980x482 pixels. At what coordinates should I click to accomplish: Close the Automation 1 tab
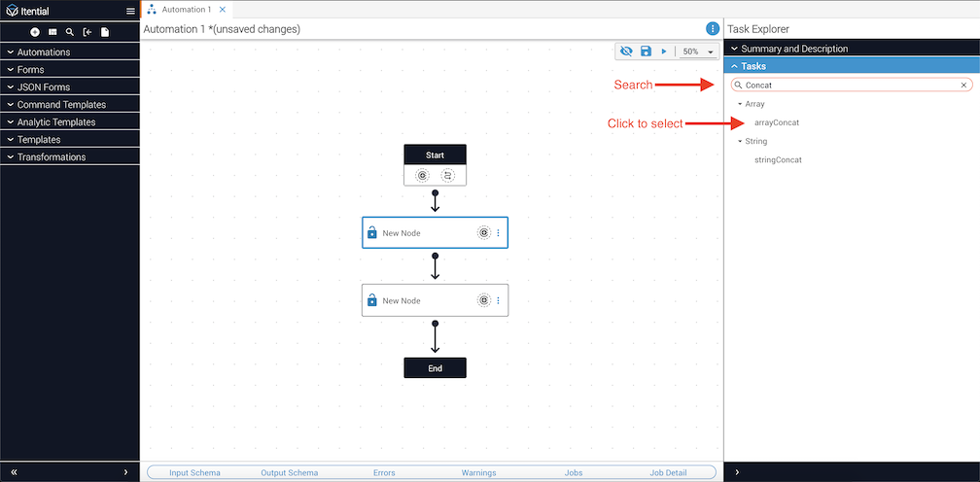(x=223, y=10)
